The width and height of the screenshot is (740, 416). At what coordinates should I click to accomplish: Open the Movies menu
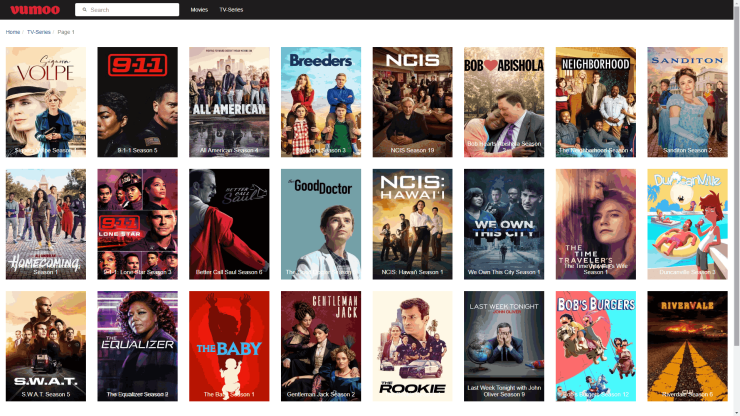tap(199, 9)
